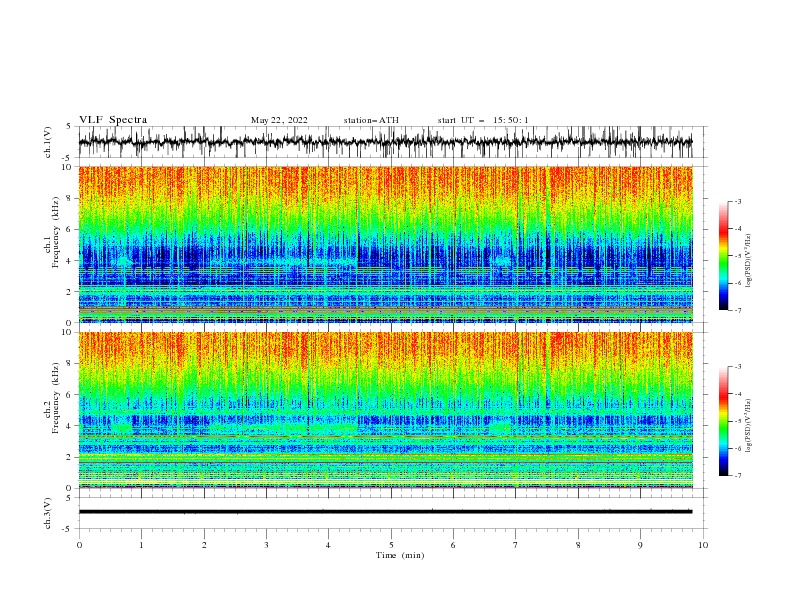Click the ch.1 colorbar "log(PSD)(V²/Hz)" label
This screenshot has width=792, height=612.
(749, 261)
